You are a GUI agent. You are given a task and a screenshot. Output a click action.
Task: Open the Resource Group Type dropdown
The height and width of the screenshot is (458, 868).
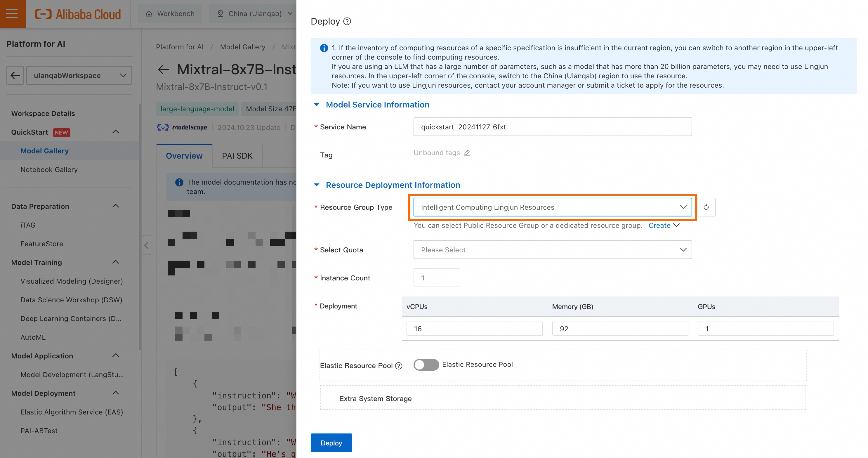[553, 207]
